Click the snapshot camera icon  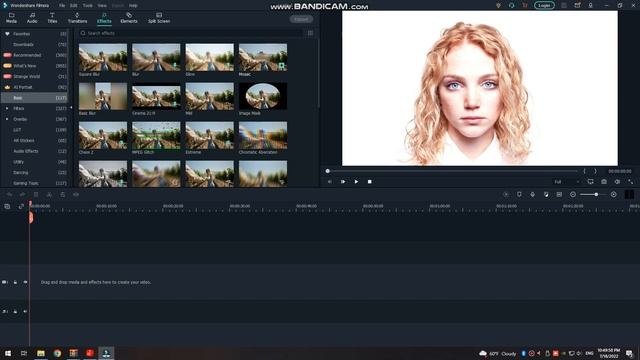pyautogui.click(x=604, y=182)
